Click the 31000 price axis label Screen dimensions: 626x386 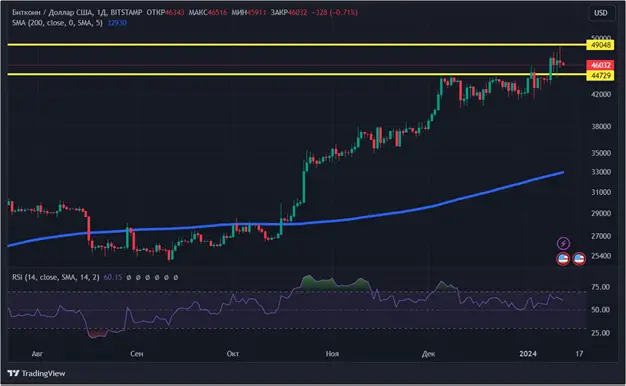coord(601,192)
